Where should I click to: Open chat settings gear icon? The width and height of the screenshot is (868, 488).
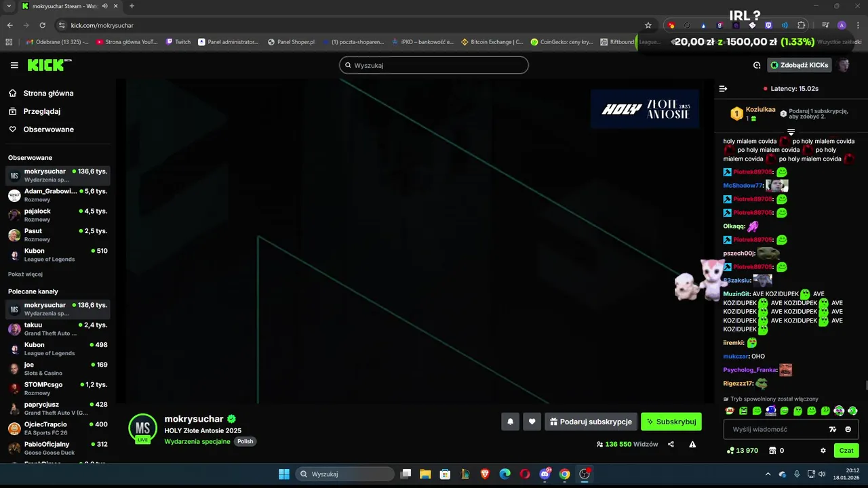(x=823, y=451)
